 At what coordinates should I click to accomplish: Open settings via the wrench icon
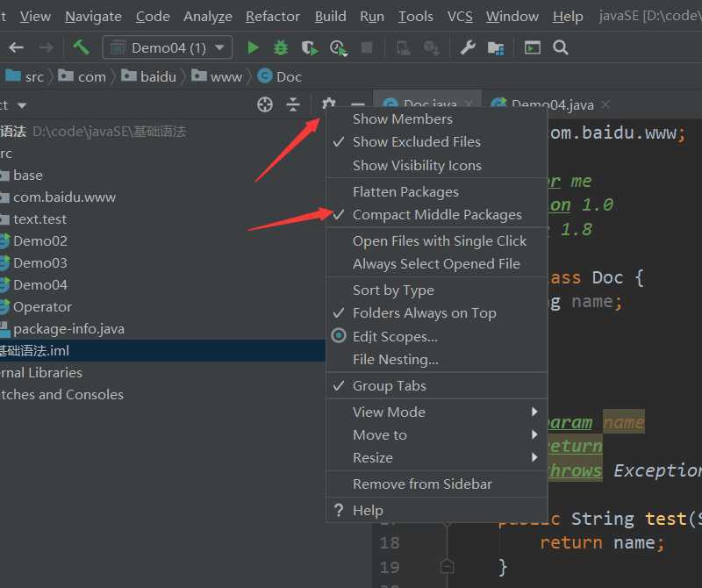click(468, 47)
